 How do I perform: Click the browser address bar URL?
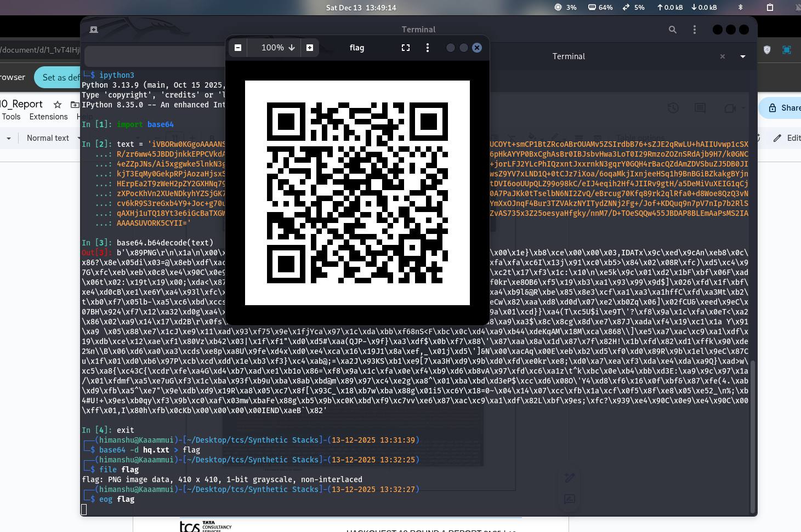pyautogui.click(x=40, y=50)
